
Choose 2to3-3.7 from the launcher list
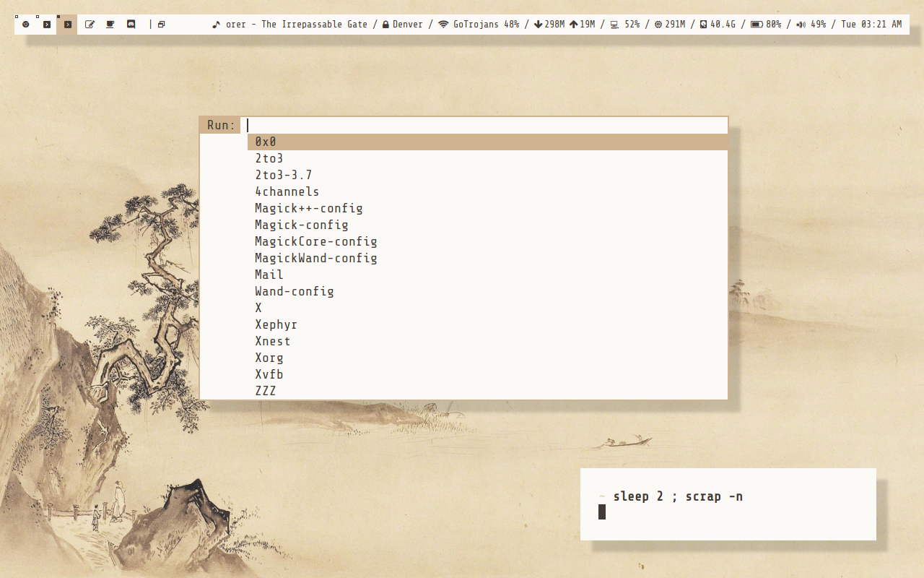pyautogui.click(x=487, y=175)
